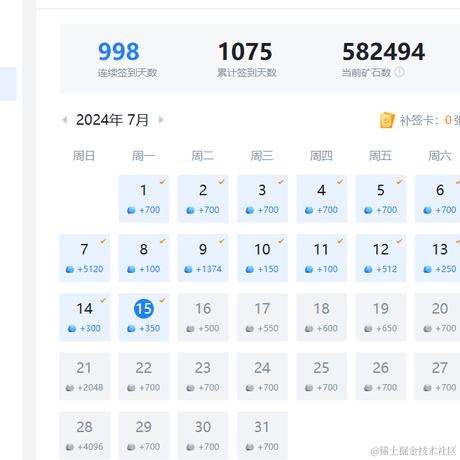Viewport: 460px width, 460px height.
Task: Click the 周二 weekday header
Action: coord(203,156)
